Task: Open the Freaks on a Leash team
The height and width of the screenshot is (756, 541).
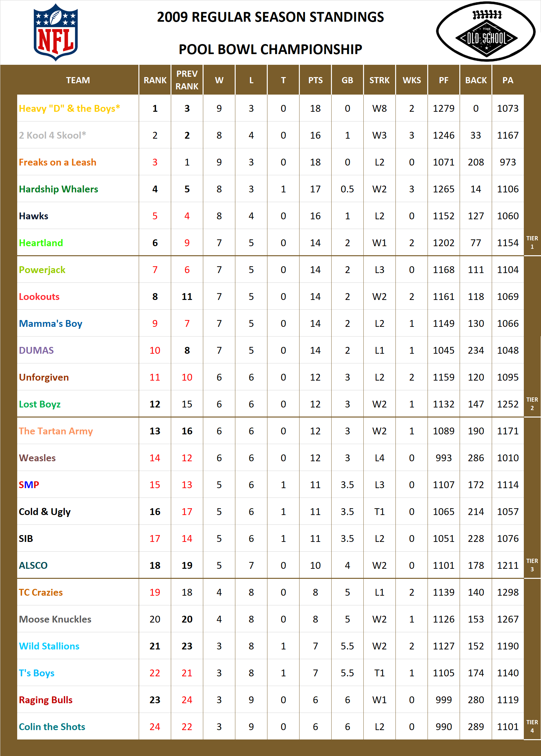Action: coord(57,162)
